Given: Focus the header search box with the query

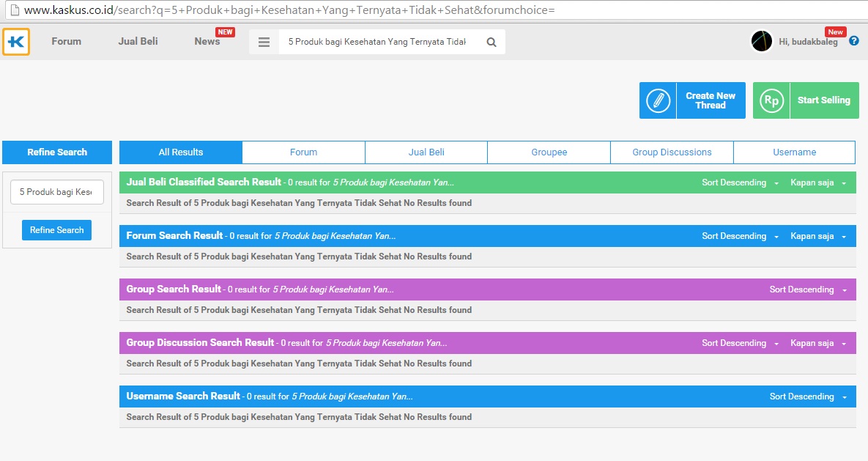Looking at the screenshot, I should click(377, 42).
